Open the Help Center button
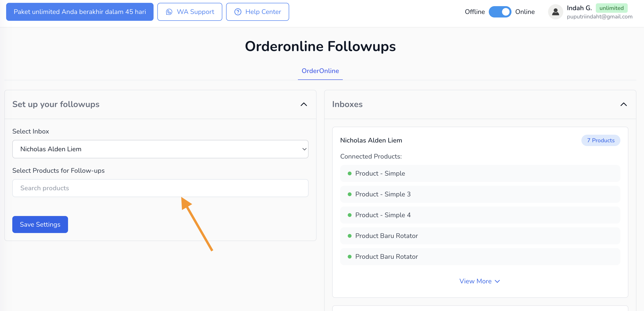The image size is (644, 311). point(257,12)
